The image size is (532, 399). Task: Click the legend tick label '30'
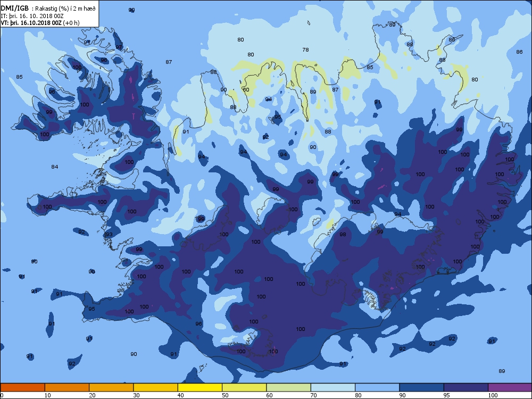click(x=136, y=395)
